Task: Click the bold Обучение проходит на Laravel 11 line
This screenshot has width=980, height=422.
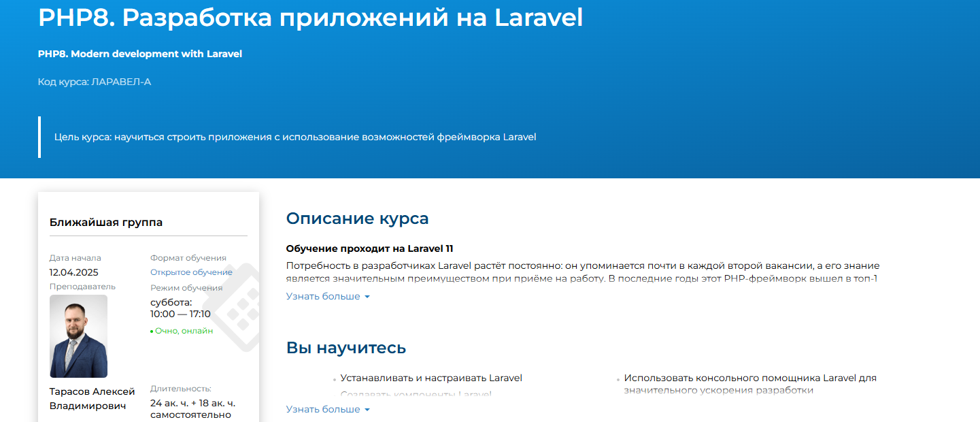Action: point(369,248)
